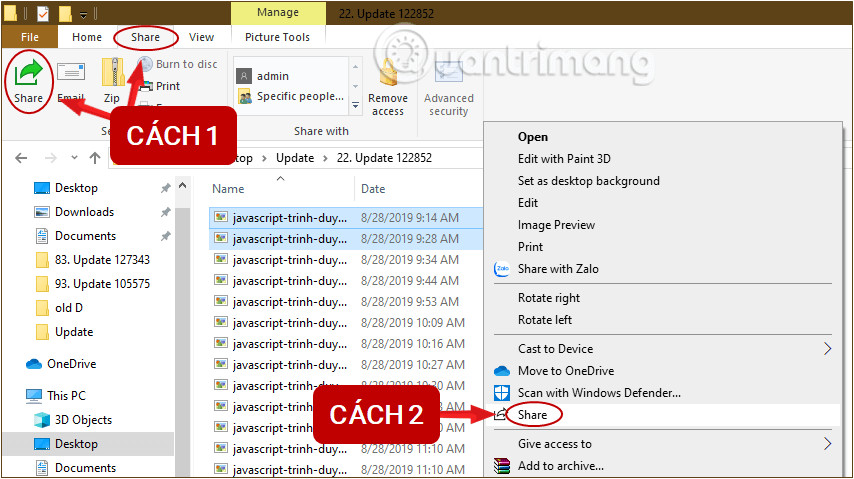Switch to the View ribbon tab

201,37
